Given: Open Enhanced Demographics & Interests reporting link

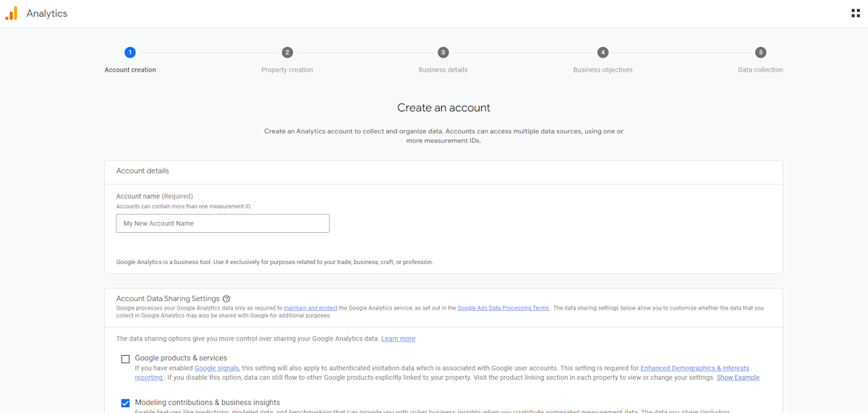Looking at the screenshot, I should tap(694, 368).
